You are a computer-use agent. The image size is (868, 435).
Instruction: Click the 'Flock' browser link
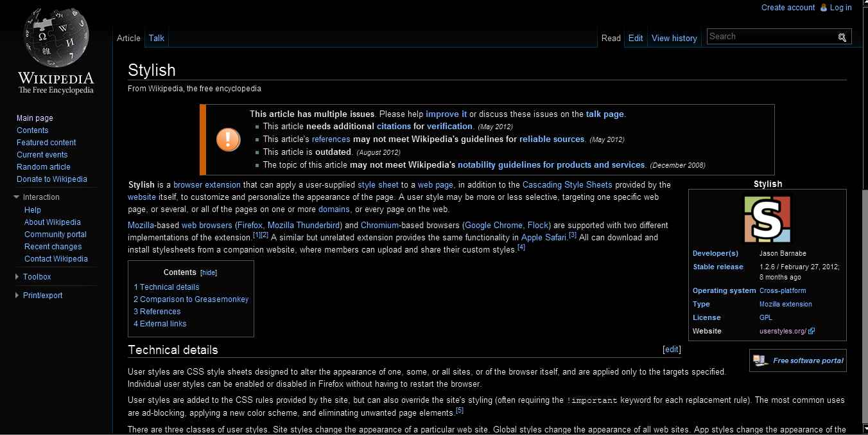537,226
